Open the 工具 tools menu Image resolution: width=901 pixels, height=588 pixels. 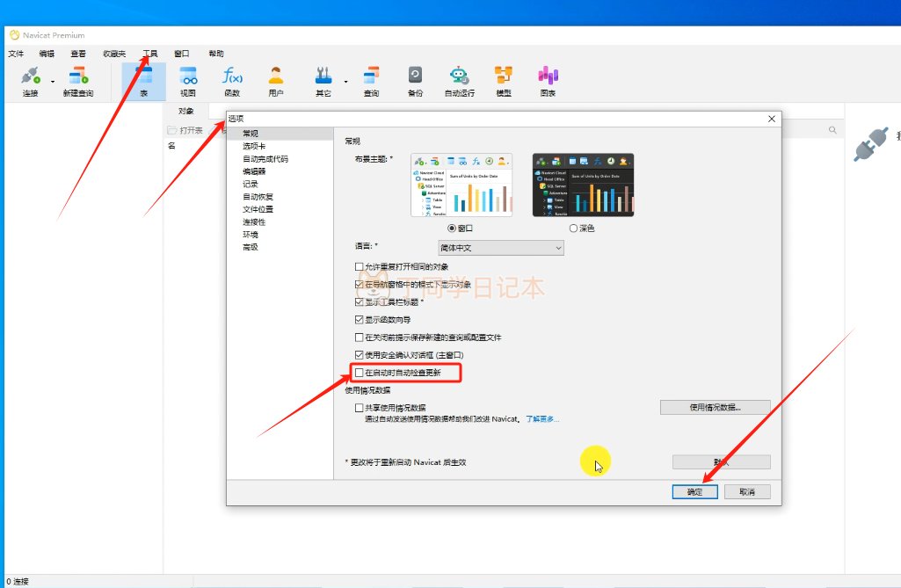150,54
